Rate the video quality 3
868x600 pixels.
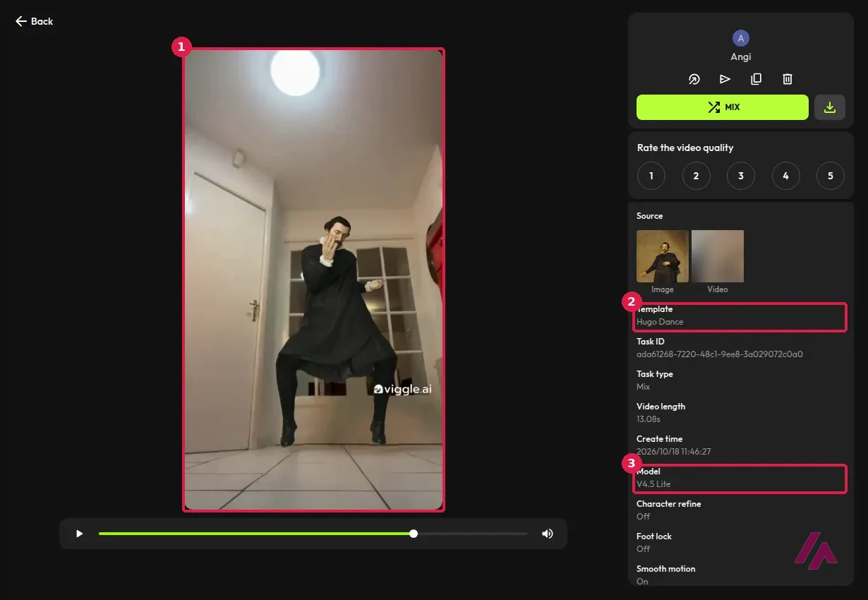tap(741, 176)
